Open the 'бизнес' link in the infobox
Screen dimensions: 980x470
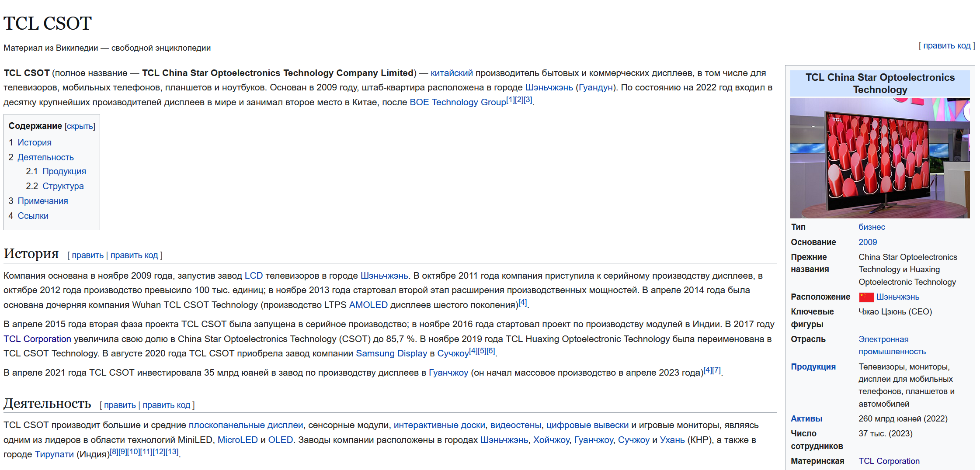pyautogui.click(x=872, y=227)
